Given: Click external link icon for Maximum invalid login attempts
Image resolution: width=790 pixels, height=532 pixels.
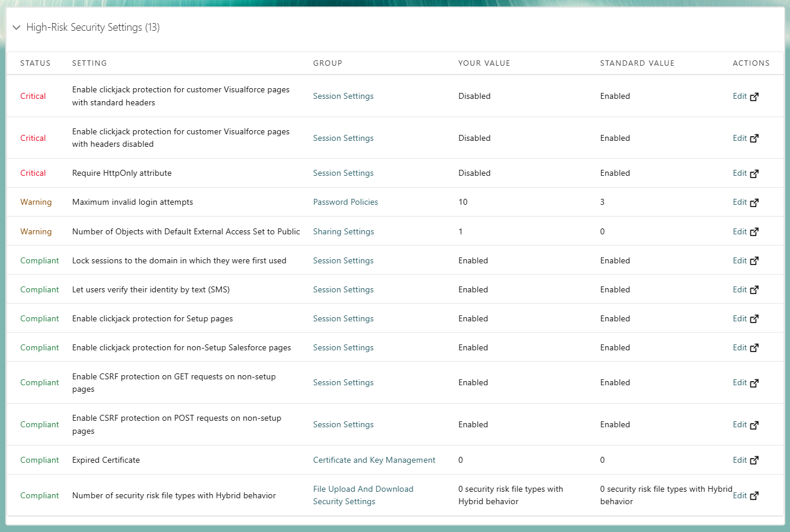Looking at the screenshot, I should [754, 202].
